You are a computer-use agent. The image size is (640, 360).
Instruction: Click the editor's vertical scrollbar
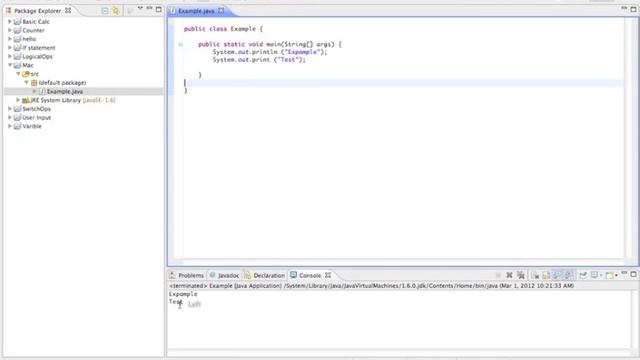[x=627, y=139]
